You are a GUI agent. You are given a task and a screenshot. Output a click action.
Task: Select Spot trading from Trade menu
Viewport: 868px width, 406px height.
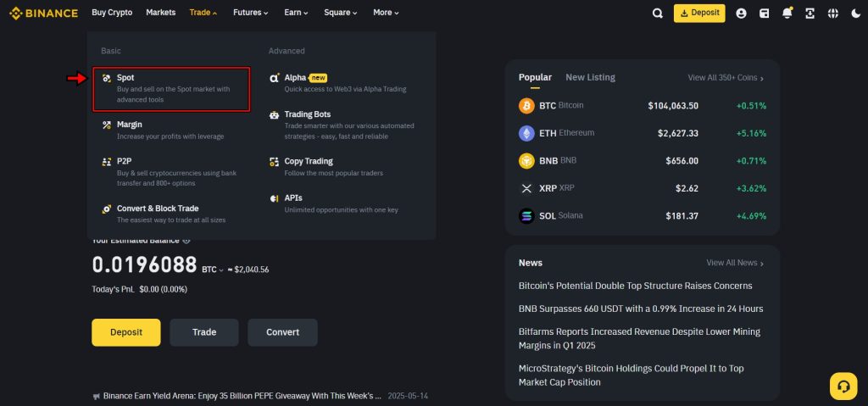[171, 89]
